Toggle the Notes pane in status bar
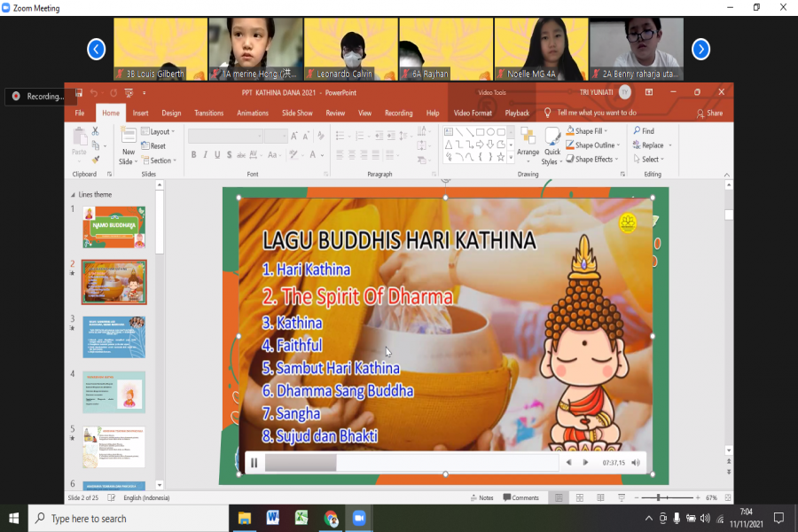 tap(481, 497)
